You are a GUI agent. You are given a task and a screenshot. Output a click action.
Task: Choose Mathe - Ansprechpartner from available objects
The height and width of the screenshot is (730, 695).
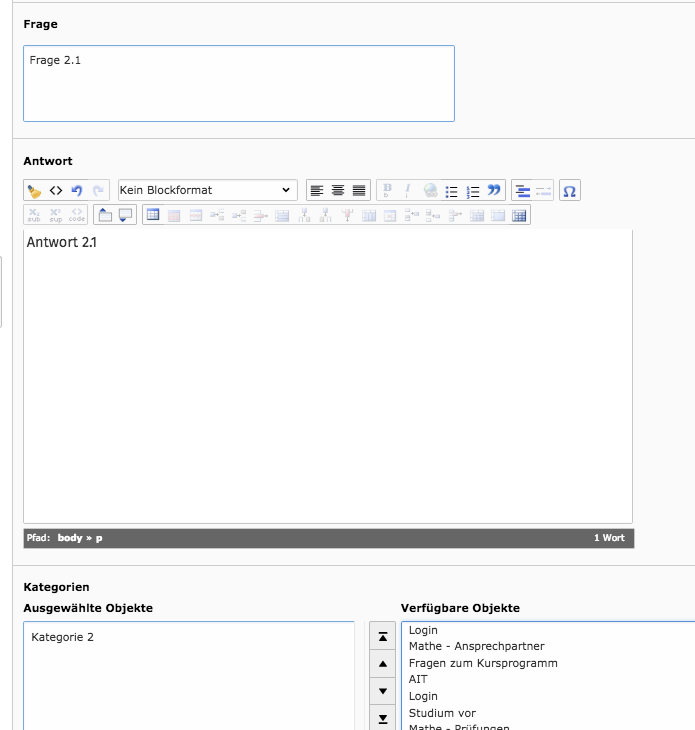[476, 646]
